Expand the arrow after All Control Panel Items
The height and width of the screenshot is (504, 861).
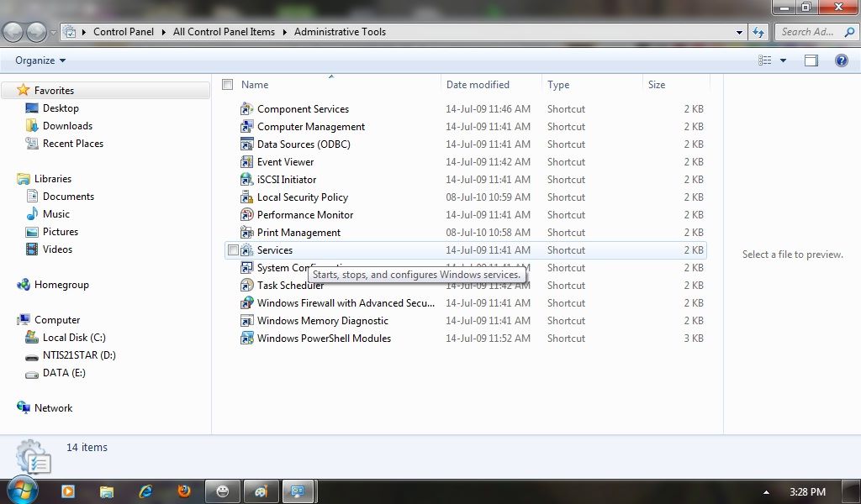tap(284, 32)
